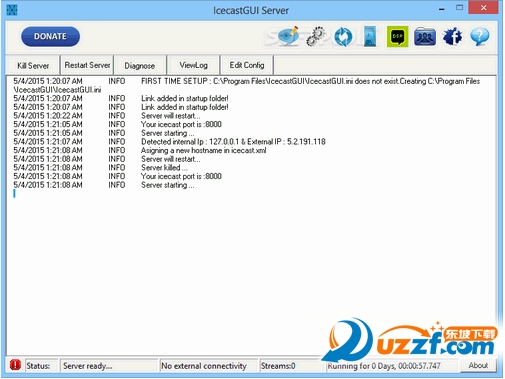
Task: Click the blue server tower icon
Action: click(x=370, y=36)
